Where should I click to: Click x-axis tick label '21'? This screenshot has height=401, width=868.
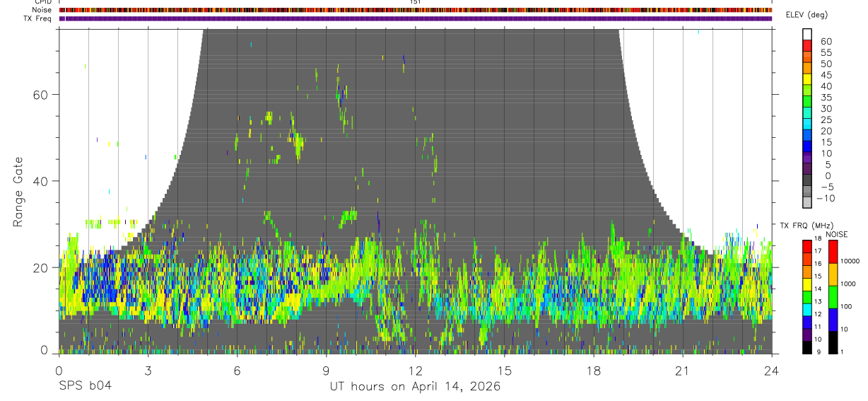pos(682,371)
